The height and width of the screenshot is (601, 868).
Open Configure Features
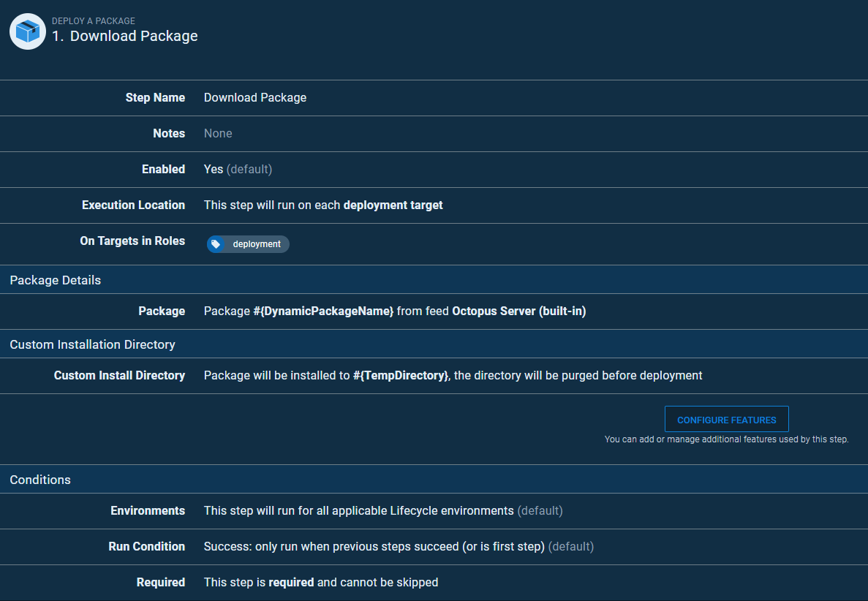coord(726,420)
